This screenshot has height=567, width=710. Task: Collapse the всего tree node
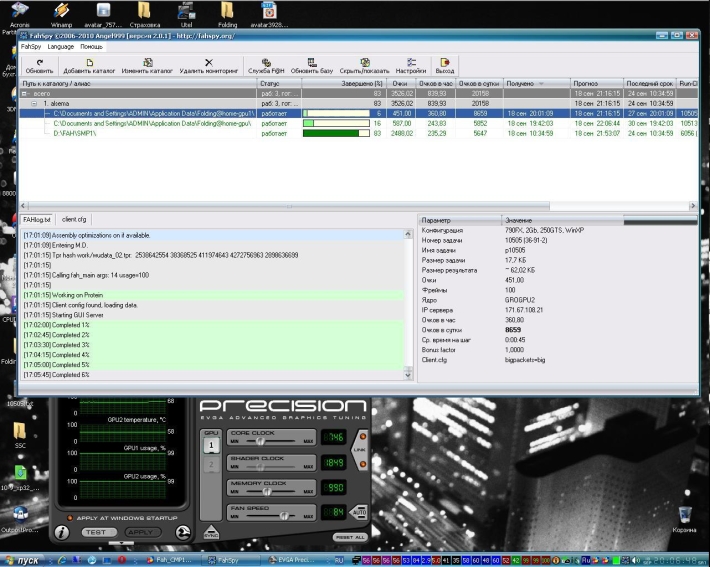point(24,94)
